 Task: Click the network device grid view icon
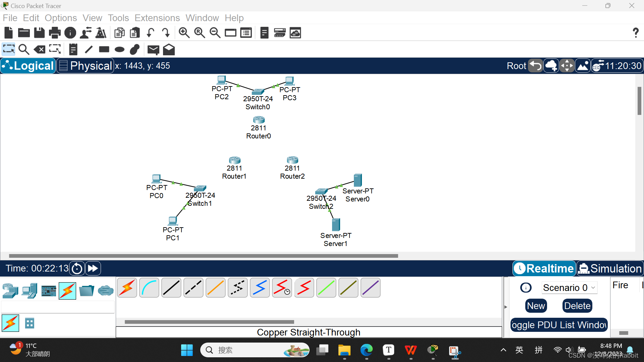pos(30,323)
